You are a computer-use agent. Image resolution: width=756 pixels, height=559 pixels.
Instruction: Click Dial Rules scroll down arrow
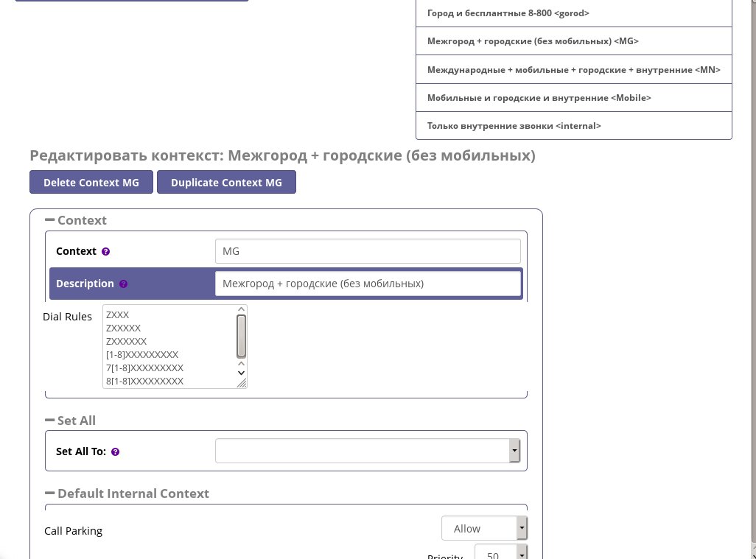point(241,373)
